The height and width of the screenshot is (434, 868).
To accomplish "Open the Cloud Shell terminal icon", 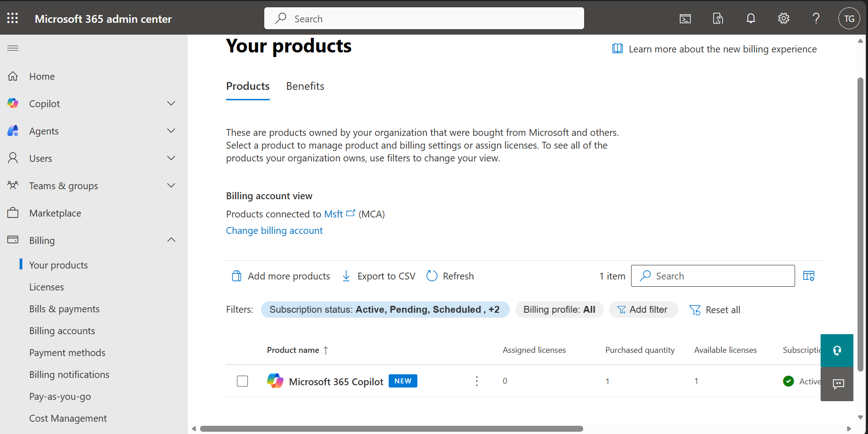I will [x=685, y=19].
